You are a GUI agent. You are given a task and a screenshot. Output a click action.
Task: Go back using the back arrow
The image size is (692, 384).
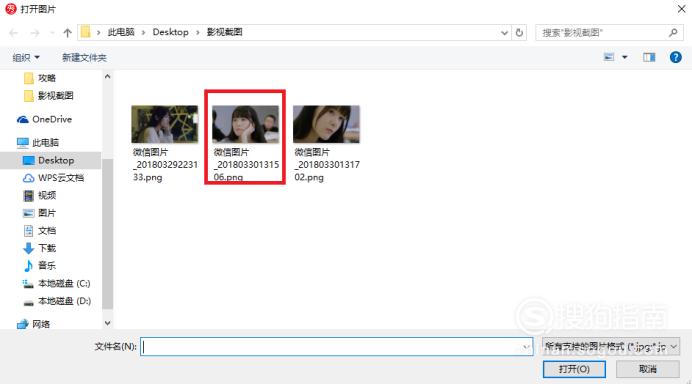click(14, 33)
